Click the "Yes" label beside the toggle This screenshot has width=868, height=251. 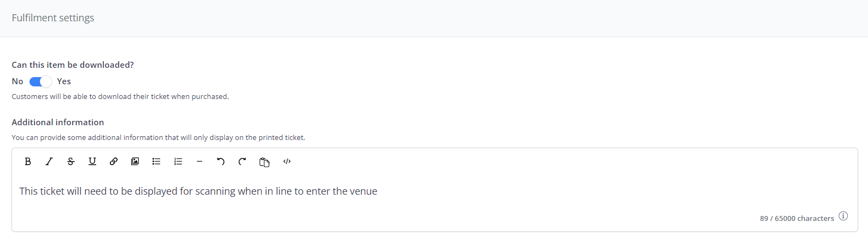coord(64,81)
